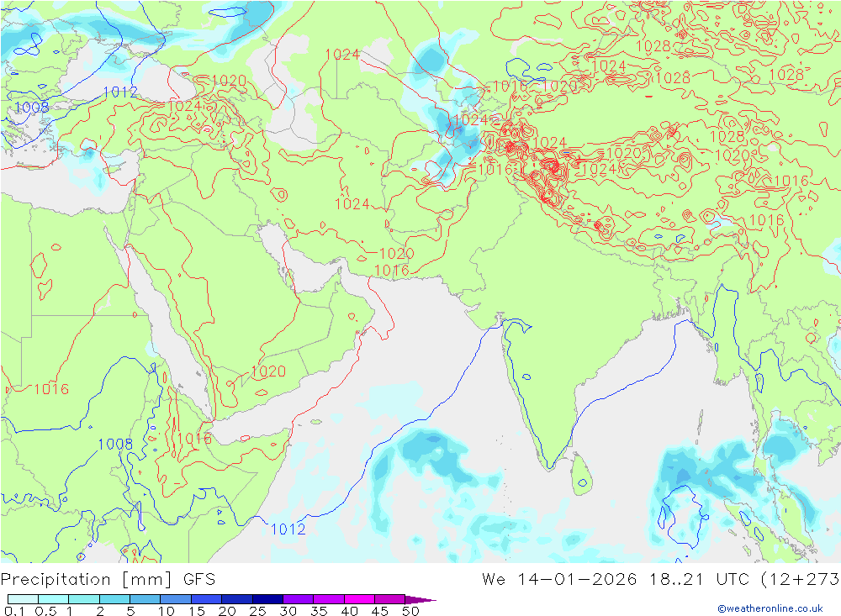Click the '0.1' legend value label
Screen dimensions: 841x616
point(14,611)
